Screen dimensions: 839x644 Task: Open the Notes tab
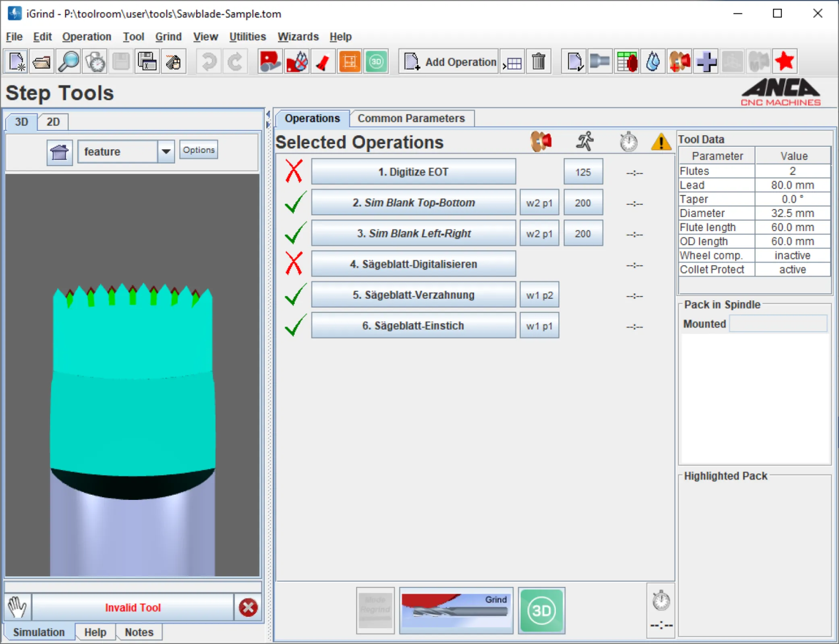139,632
